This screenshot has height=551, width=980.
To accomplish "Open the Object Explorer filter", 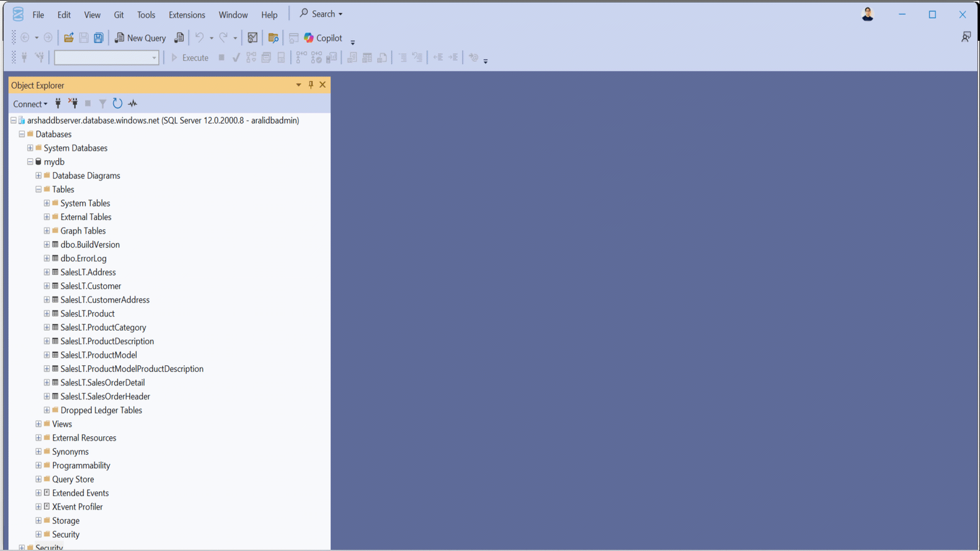I will click(x=102, y=104).
